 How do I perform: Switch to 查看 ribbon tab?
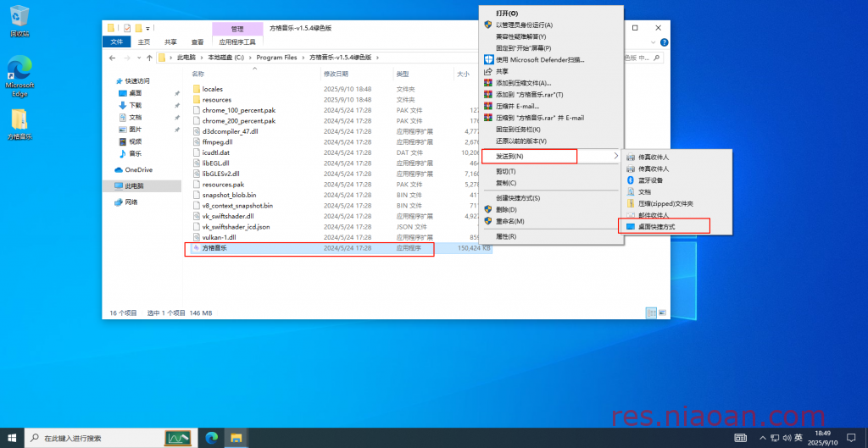198,42
